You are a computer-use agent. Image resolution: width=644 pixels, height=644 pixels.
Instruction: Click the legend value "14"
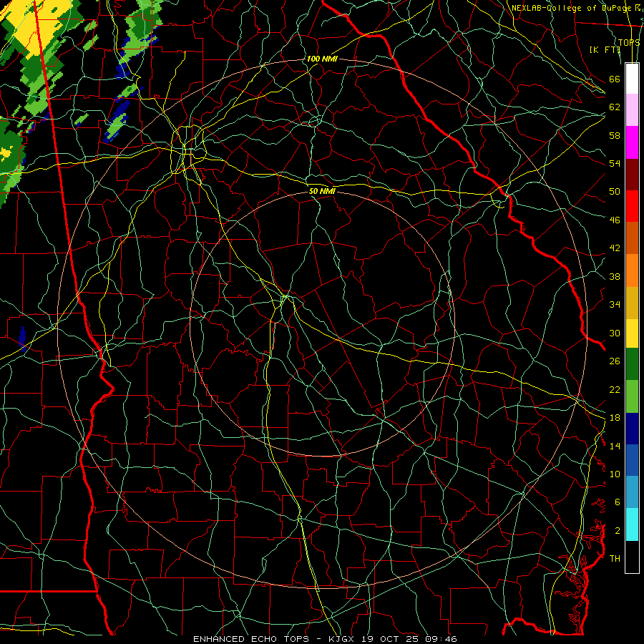coord(615,446)
